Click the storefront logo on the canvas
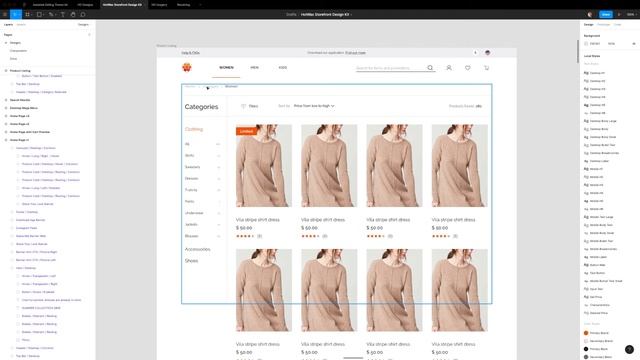The height and width of the screenshot is (360, 640). point(187,67)
